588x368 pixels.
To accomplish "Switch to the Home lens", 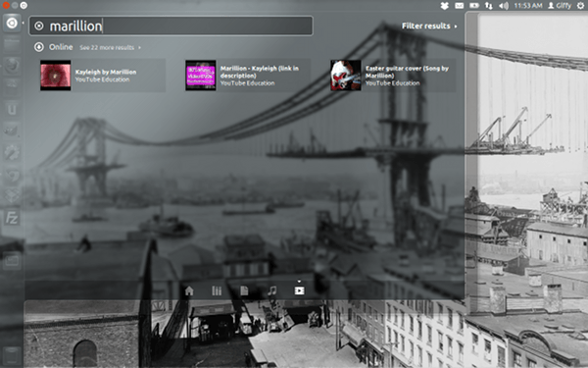I will (x=189, y=290).
